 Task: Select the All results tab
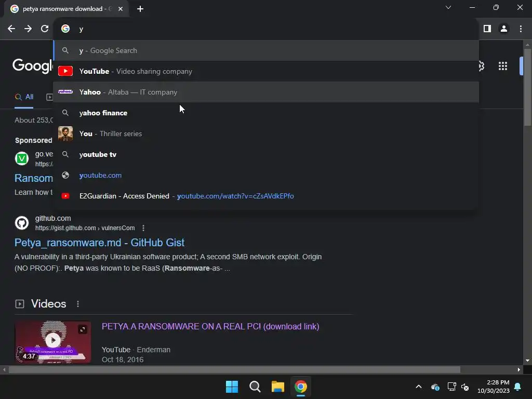(x=24, y=97)
